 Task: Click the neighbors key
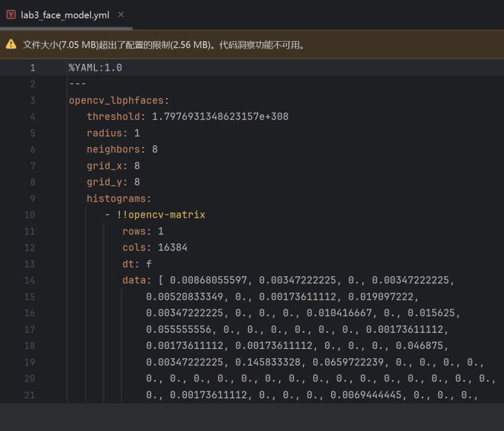(113, 149)
